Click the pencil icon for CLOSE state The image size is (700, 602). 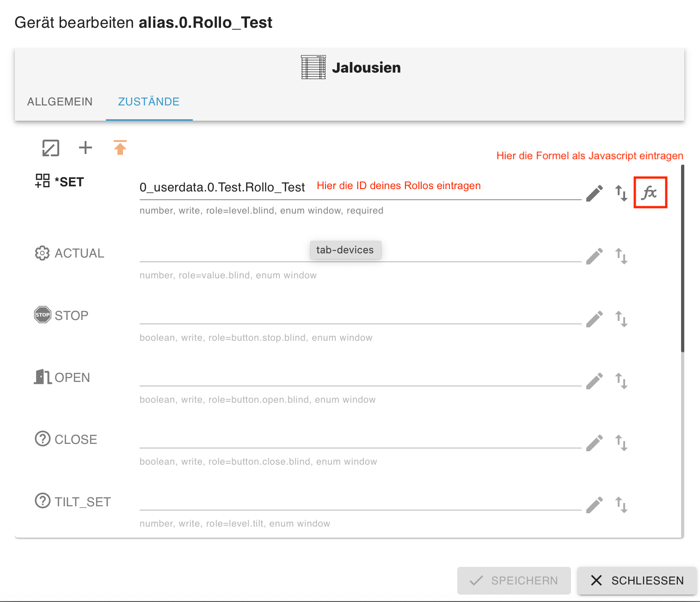(595, 443)
